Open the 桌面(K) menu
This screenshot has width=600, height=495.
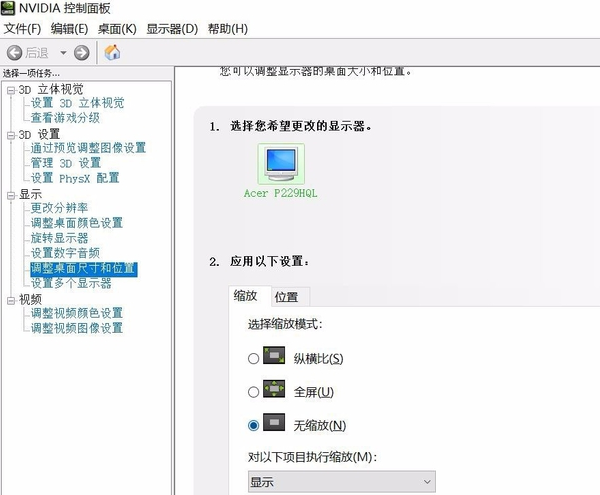(117, 29)
